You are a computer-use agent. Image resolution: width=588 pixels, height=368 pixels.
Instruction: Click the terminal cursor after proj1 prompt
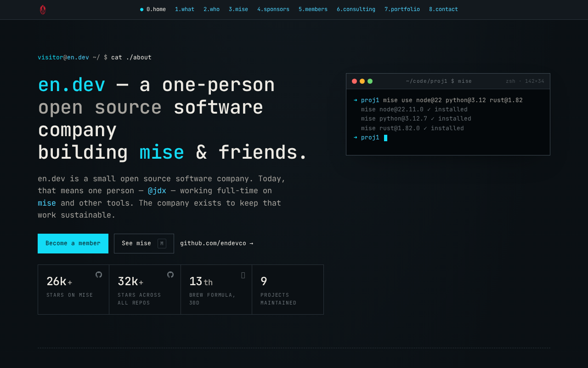385,138
